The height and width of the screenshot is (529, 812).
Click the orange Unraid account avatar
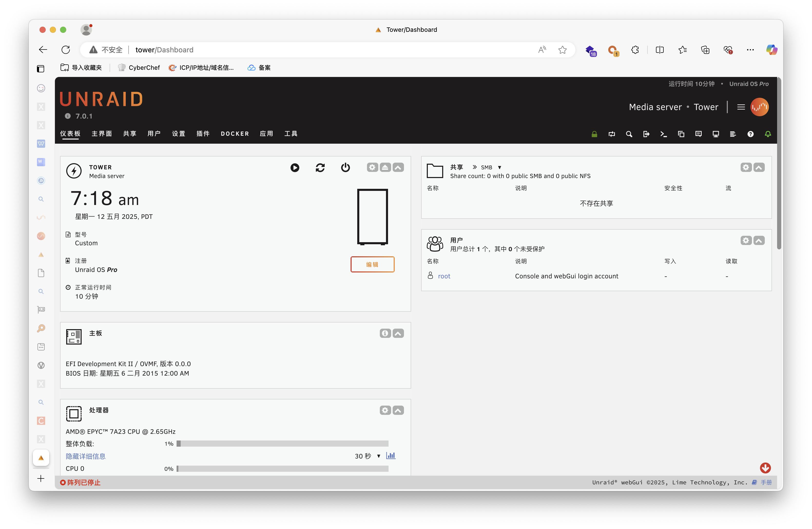[759, 107]
